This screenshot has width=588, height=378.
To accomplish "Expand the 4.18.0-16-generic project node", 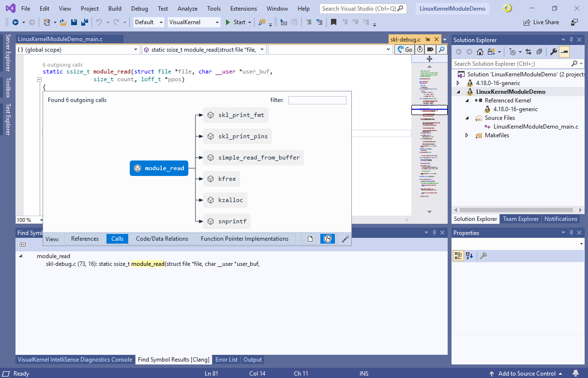I will (458, 83).
